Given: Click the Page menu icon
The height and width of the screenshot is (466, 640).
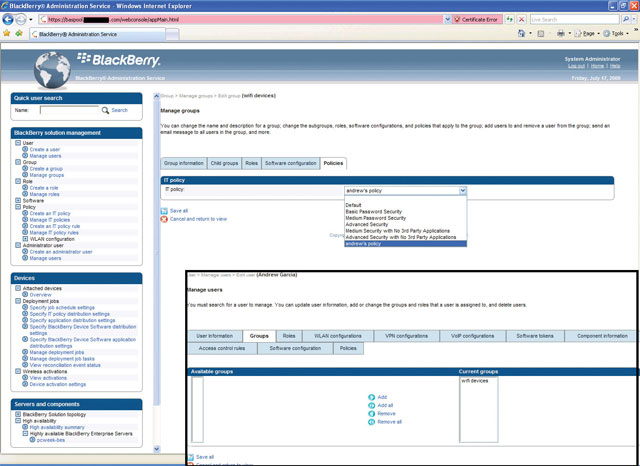Looking at the screenshot, I should pos(578,33).
